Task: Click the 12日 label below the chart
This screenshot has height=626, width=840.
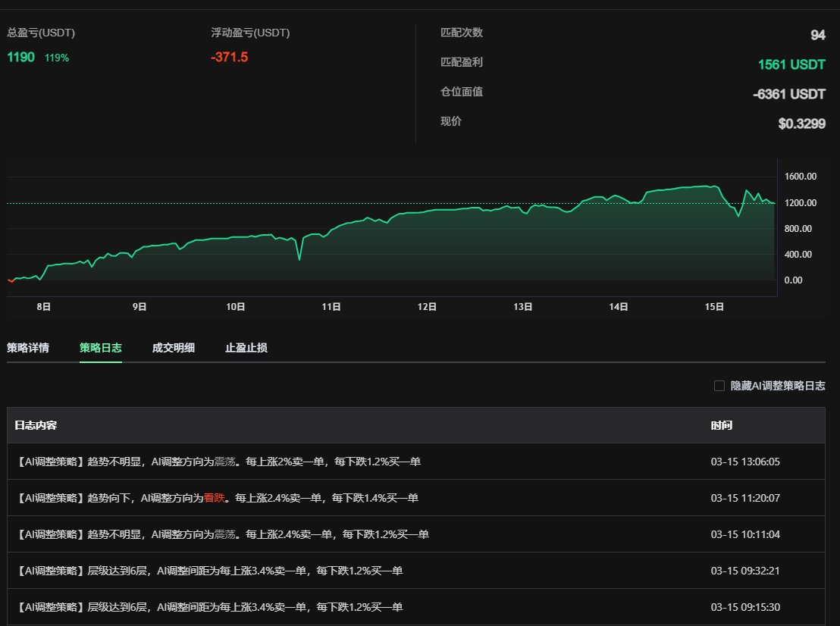Action: click(x=426, y=307)
